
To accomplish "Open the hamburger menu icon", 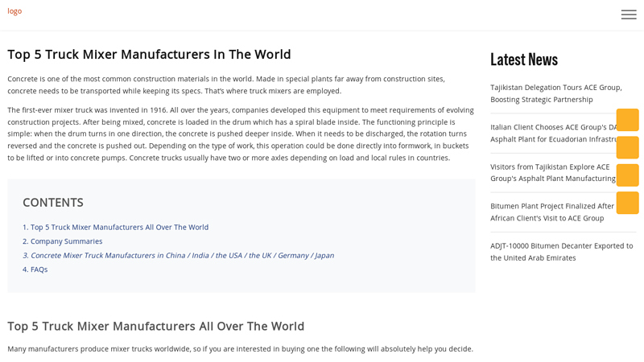I will [628, 14].
